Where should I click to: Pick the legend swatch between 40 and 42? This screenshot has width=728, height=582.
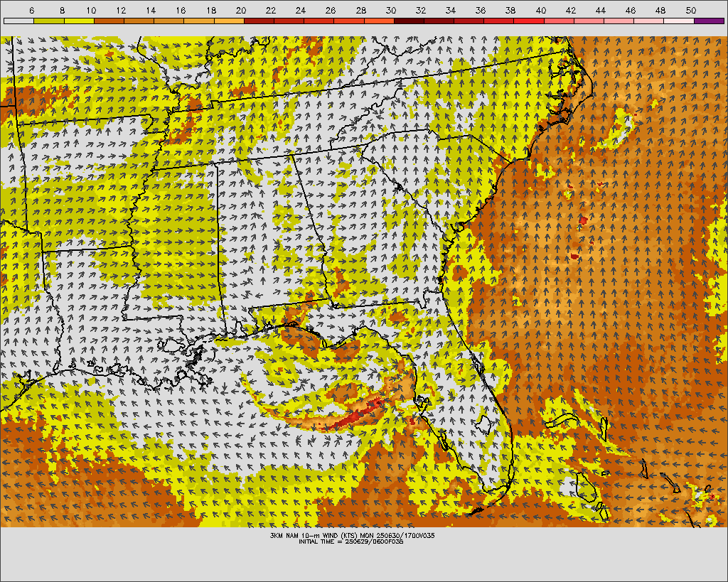coord(559,21)
